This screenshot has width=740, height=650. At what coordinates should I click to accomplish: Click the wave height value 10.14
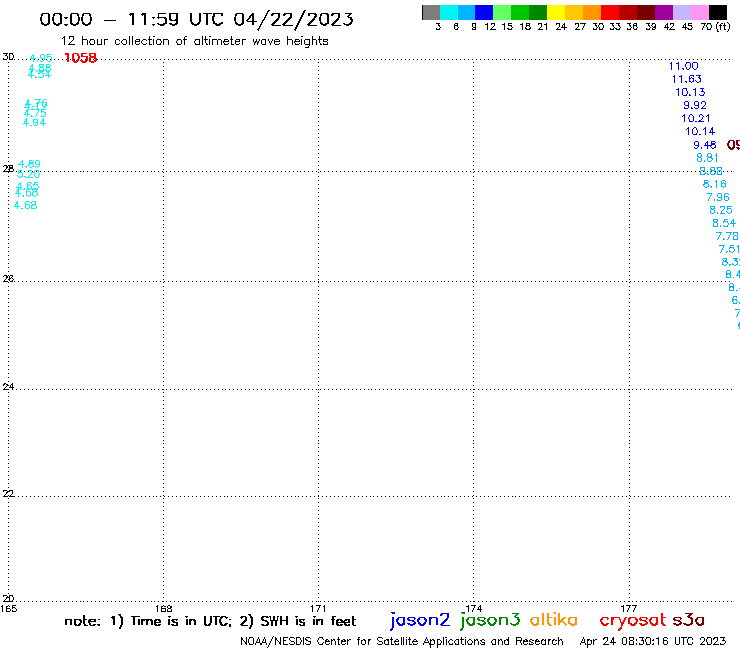tap(700, 131)
